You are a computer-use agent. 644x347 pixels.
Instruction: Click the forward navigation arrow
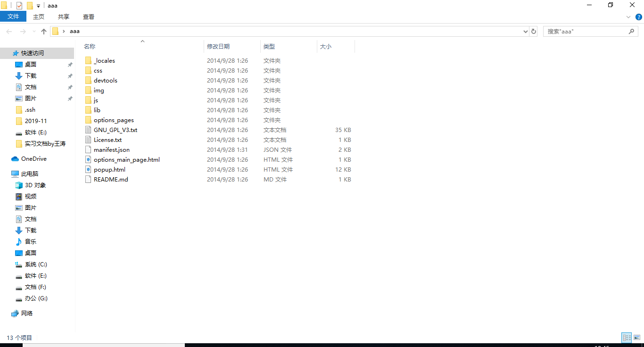tap(22, 31)
